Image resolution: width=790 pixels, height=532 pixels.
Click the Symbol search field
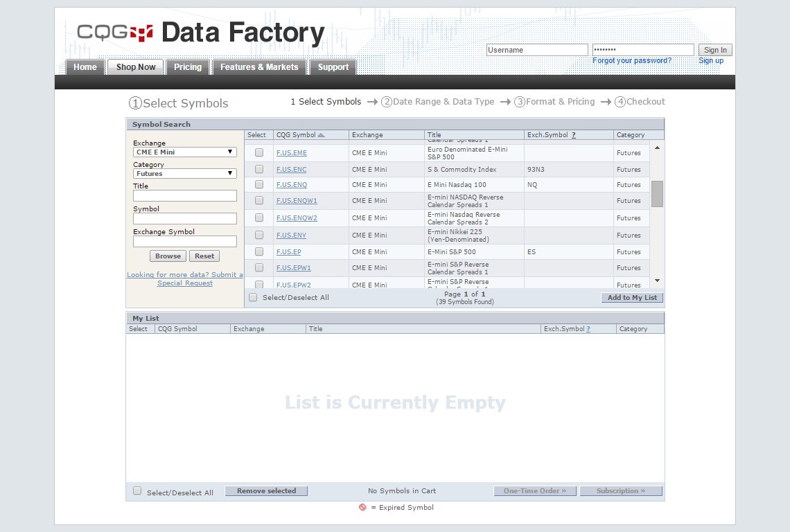[x=185, y=219]
